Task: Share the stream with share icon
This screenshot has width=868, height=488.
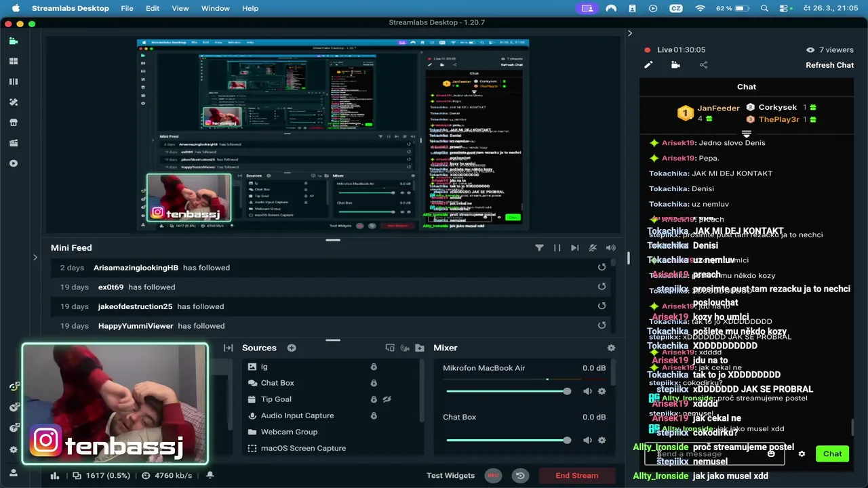Action: pyautogui.click(x=703, y=65)
